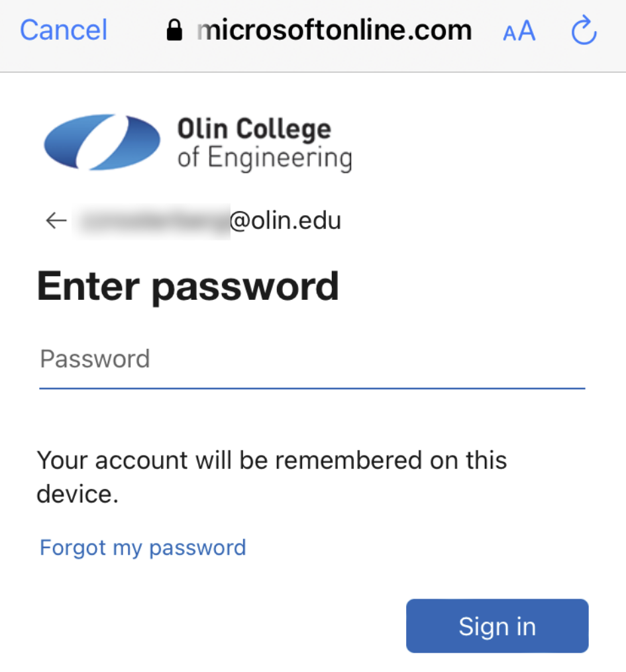626x672 pixels.
Task: Click the "Olin College" bold title text
Action: pos(254,128)
